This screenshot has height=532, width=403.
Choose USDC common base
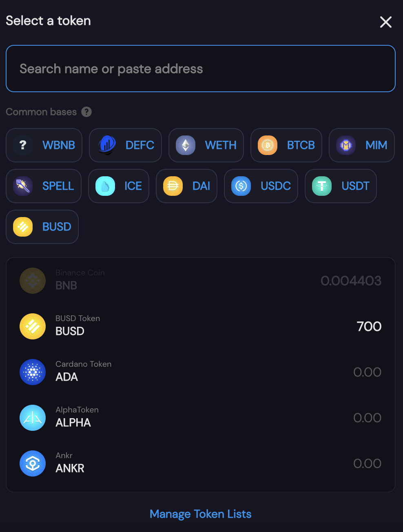261,186
